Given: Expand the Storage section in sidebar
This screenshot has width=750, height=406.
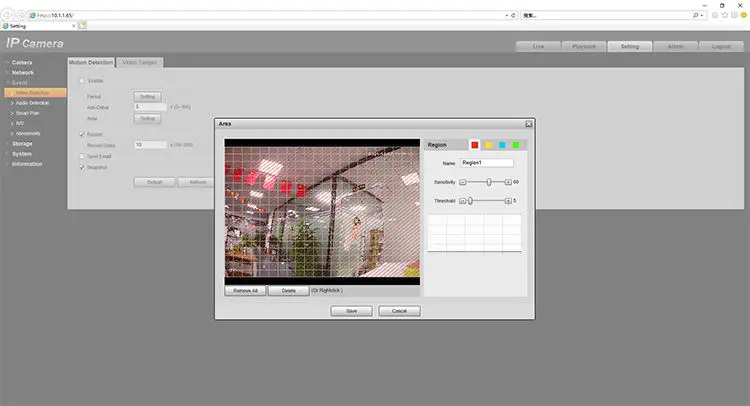Looking at the screenshot, I should pyautogui.click(x=22, y=144).
